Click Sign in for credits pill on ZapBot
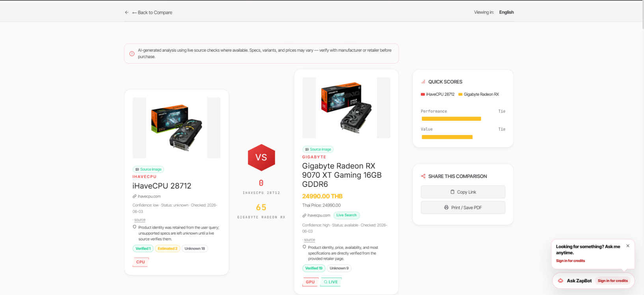644x295 pixels. click(x=613, y=281)
